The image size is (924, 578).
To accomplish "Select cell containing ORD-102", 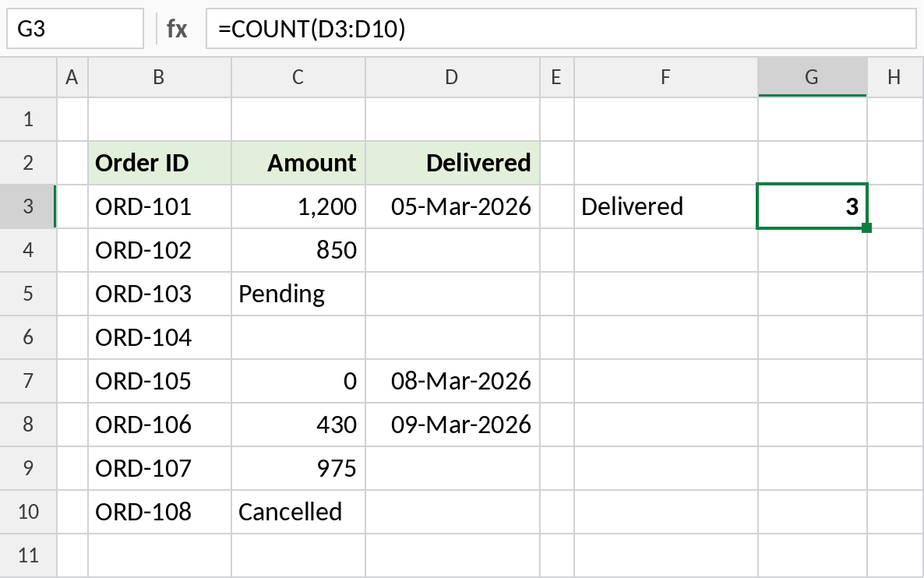I will coord(160,250).
